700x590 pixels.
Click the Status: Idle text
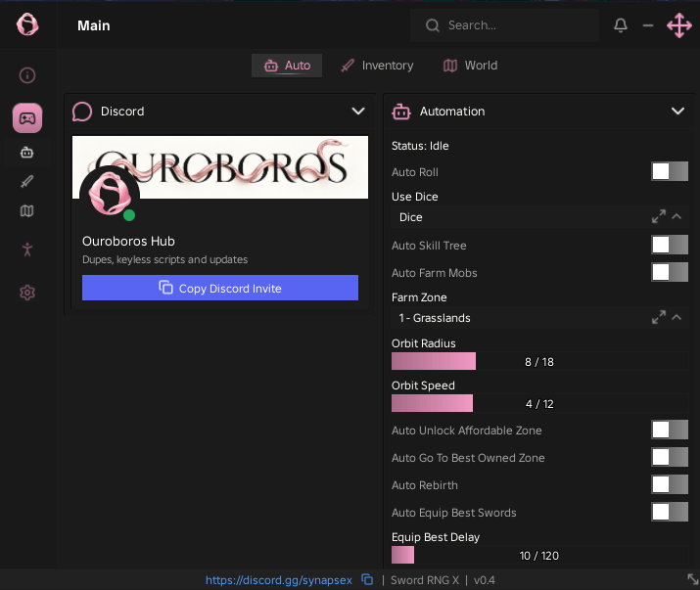point(420,146)
